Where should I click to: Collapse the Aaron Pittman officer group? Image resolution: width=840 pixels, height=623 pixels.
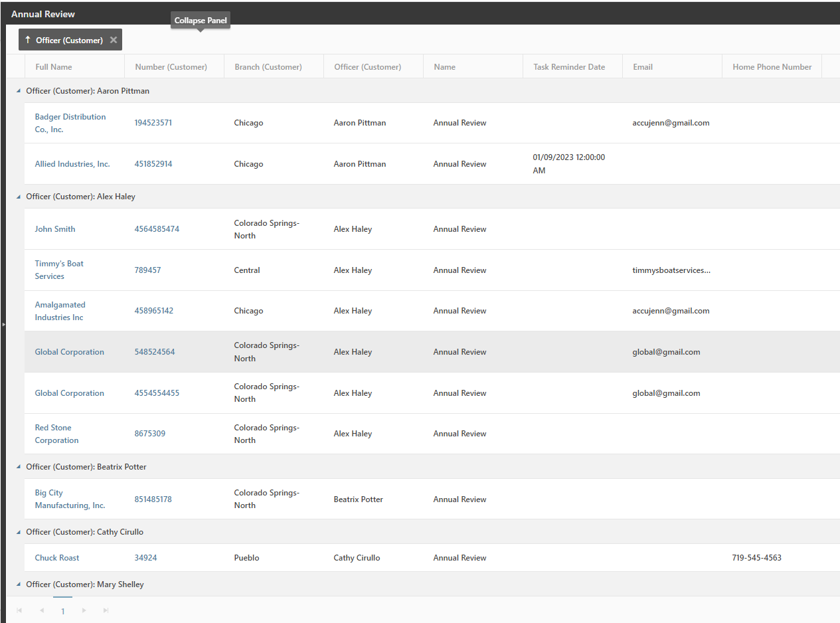(19, 91)
